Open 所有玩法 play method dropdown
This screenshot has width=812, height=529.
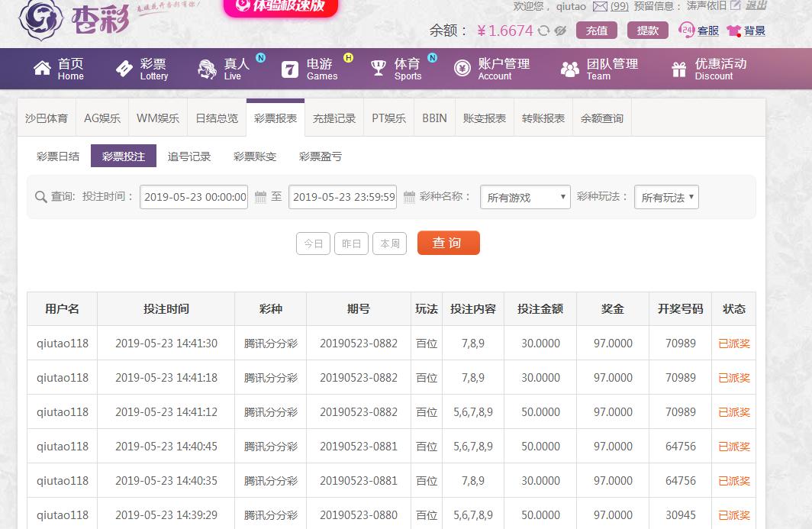click(x=666, y=197)
